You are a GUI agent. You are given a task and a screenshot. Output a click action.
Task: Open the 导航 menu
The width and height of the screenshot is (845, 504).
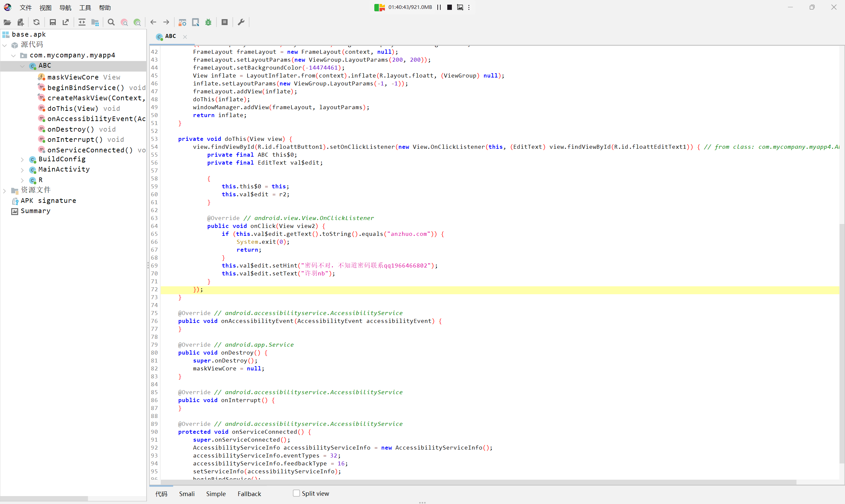click(65, 8)
